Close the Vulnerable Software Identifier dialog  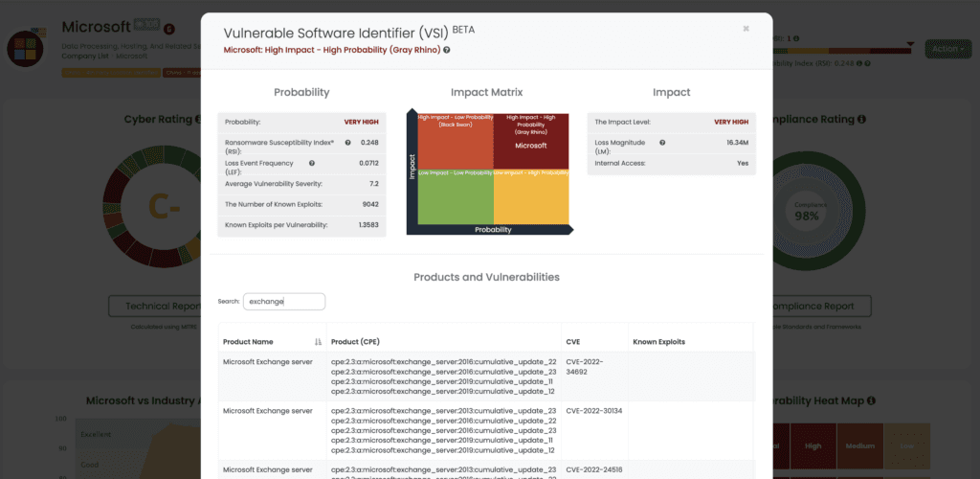tap(746, 29)
